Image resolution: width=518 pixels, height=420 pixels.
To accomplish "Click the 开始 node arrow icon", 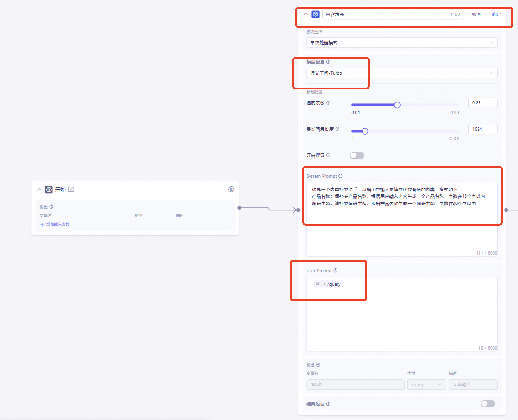I will coord(49,190).
